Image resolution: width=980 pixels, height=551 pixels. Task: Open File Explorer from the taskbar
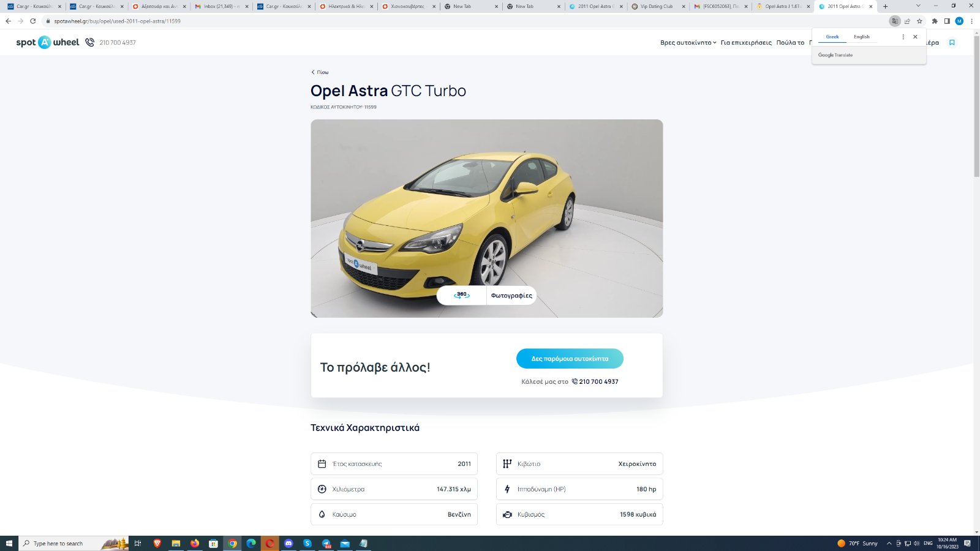pos(176,543)
